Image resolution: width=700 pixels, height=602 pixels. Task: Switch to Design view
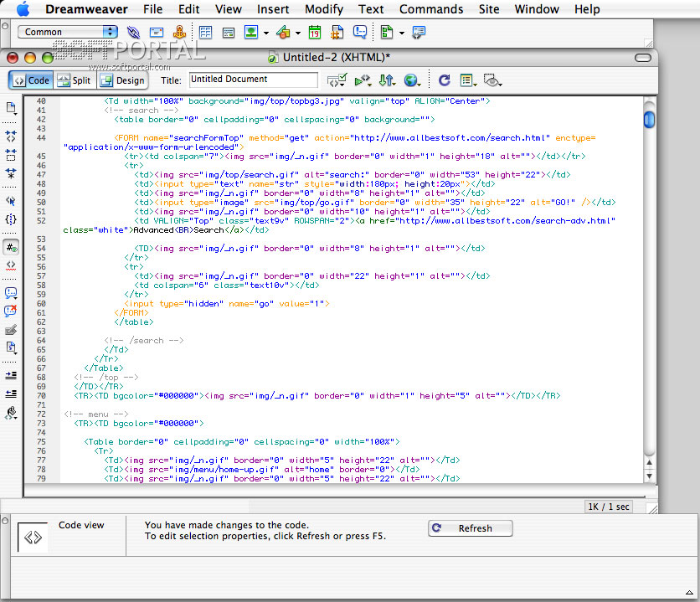click(121, 80)
